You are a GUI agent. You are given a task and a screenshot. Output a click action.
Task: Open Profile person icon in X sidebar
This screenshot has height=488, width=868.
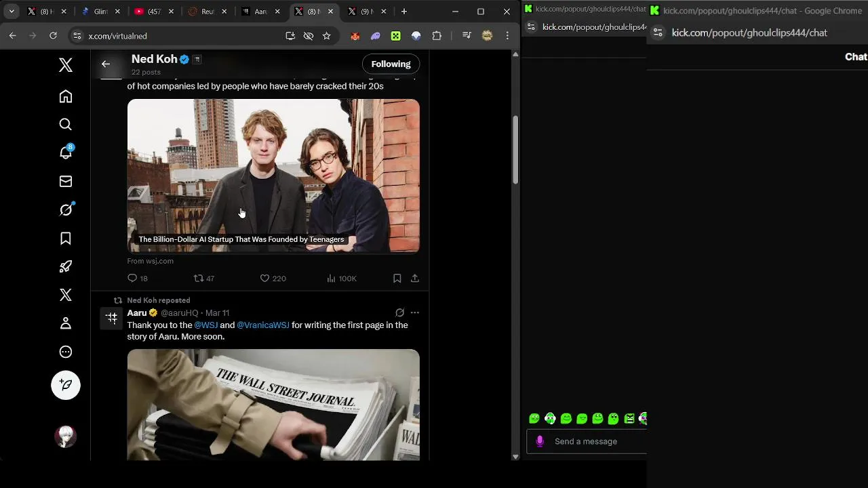coord(66,323)
